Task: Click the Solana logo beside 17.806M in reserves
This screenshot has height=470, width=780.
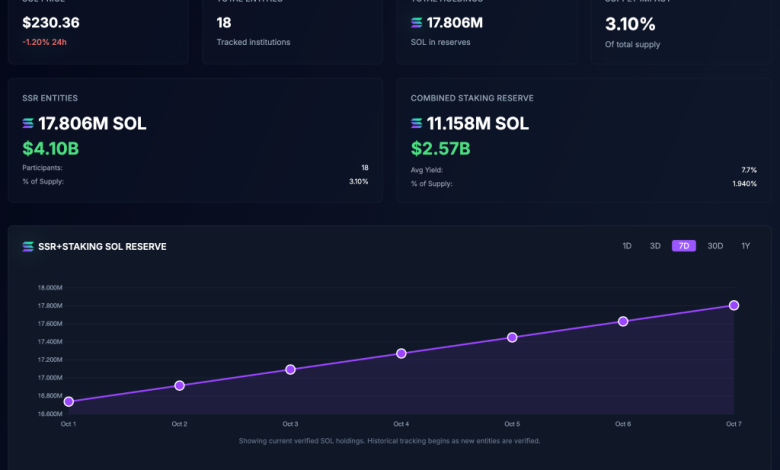Action: [x=417, y=22]
